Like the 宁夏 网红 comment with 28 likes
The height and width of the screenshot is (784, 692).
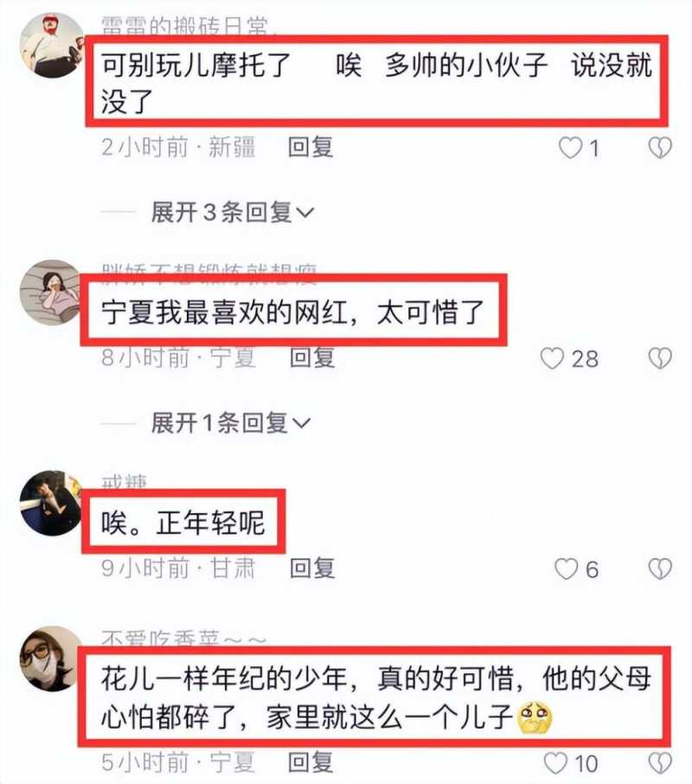click(x=552, y=358)
